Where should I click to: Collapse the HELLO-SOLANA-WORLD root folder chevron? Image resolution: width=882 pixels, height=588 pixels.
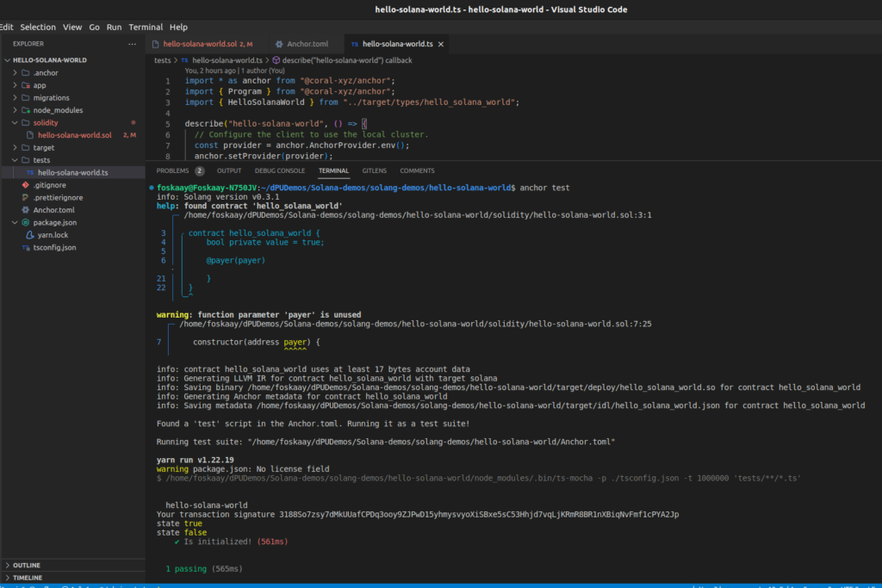[7, 60]
